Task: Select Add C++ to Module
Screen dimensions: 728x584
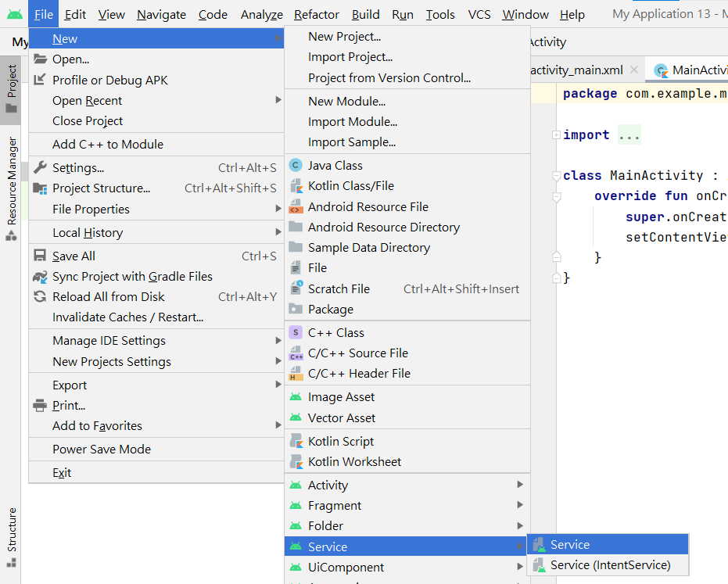Action: (156, 145)
